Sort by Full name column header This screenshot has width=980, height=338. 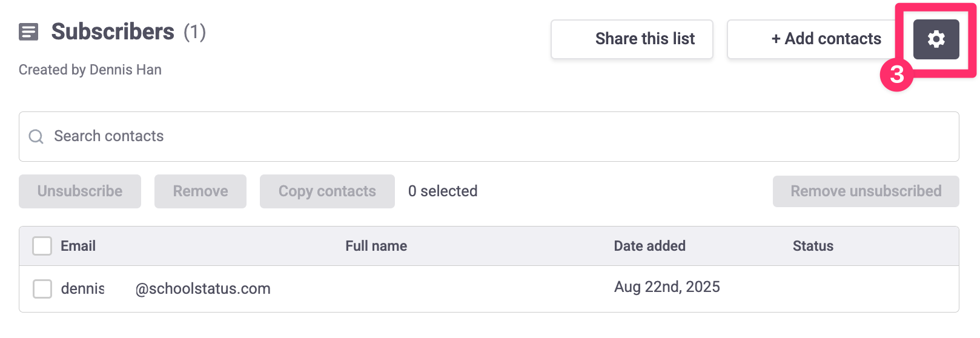point(376,246)
